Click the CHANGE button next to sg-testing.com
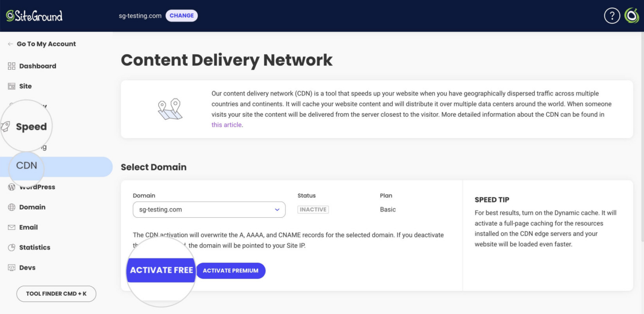 (181, 15)
